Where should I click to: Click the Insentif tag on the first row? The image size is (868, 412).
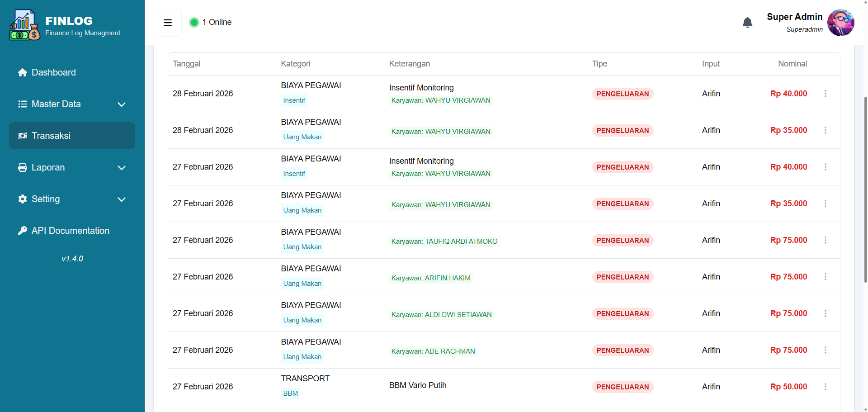(x=294, y=100)
